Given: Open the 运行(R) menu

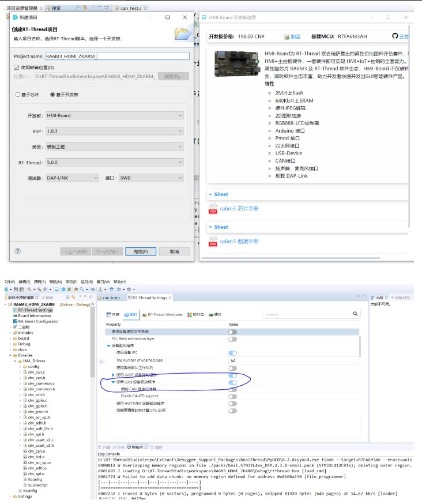Looking at the screenshot, I should tap(87, 282).
